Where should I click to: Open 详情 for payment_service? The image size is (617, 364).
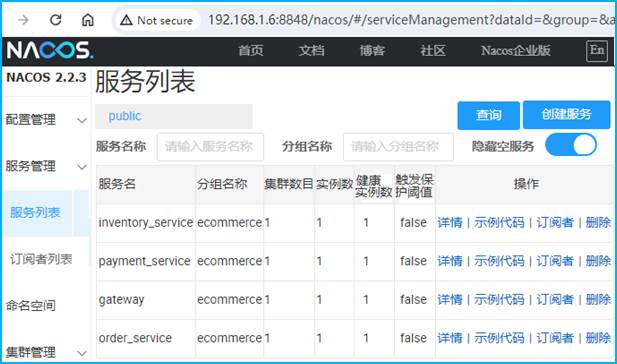pyautogui.click(x=450, y=261)
